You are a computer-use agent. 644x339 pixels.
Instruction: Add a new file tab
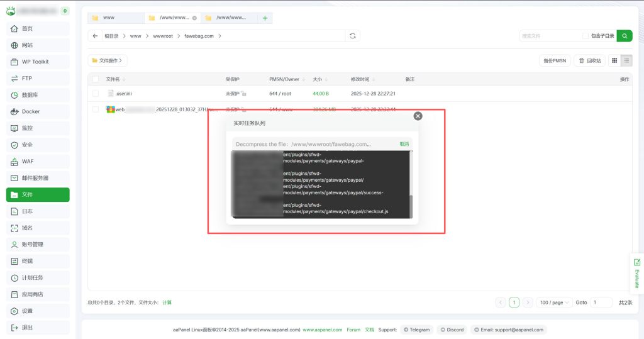point(265,18)
